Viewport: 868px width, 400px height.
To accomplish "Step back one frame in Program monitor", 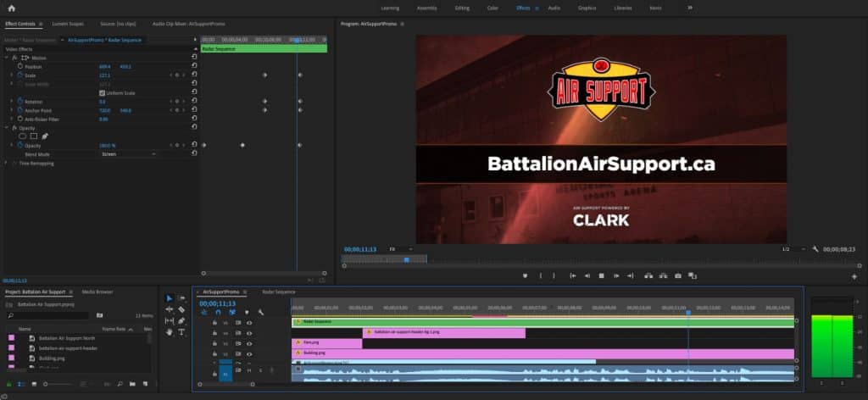I will click(x=587, y=275).
